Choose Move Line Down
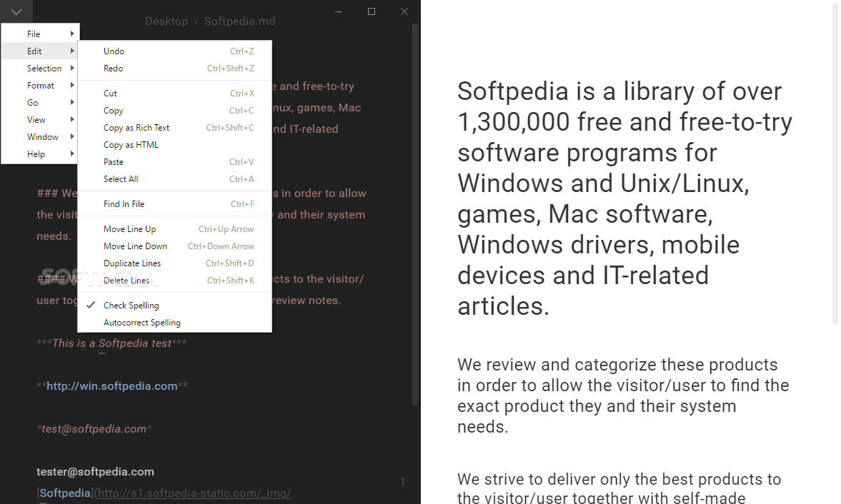Screen dimensions: 841x504 pyautogui.click(x=175, y=246)
